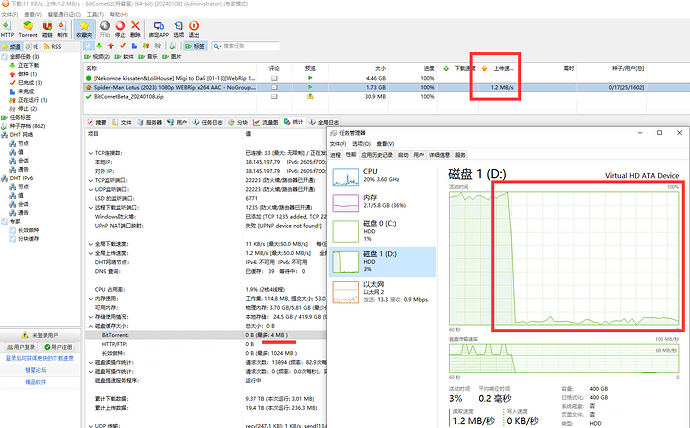This screenshot has width=690, height=428.
Task: Click the green downloading filter arrow
Action: [x=99, y=46]
